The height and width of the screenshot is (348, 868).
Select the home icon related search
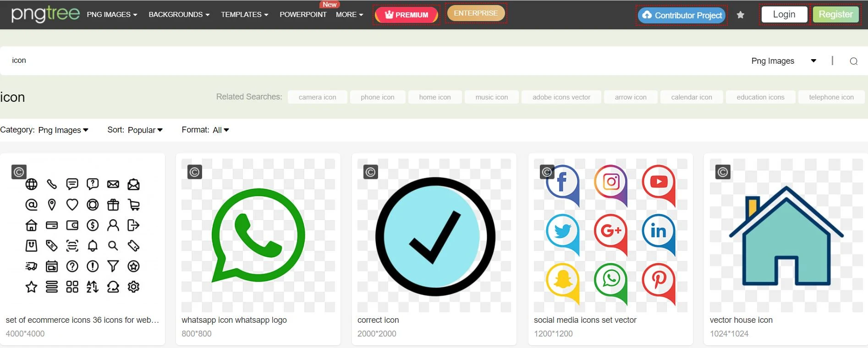pos(435,97)
